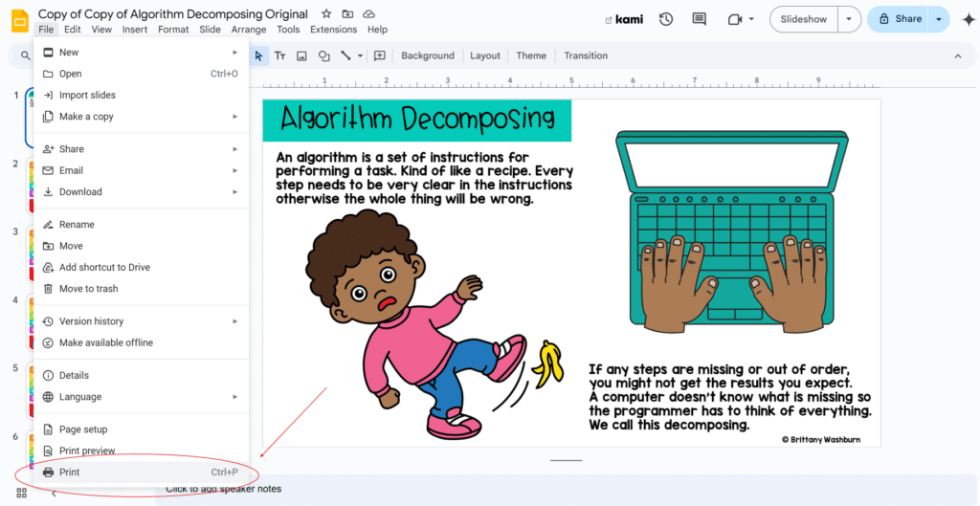Insert an image from toolbar
980x506 pixels.
301,55
